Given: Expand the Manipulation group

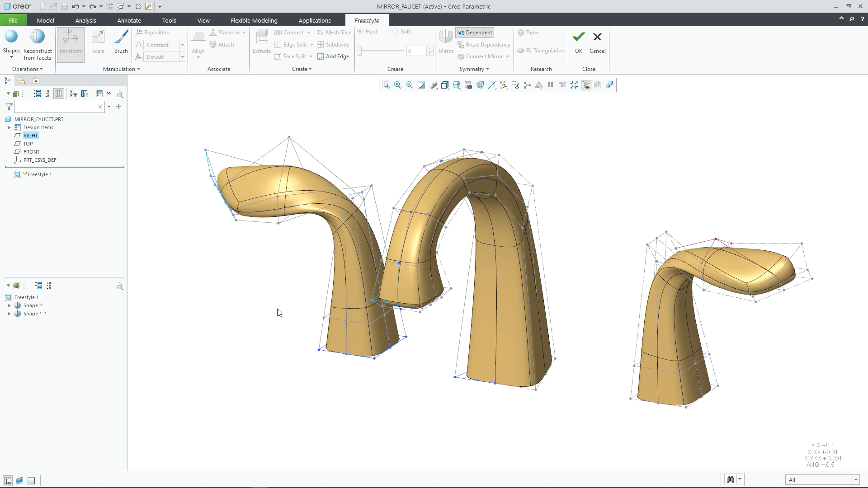Looking at the screenshot, I should coord(121,69).
